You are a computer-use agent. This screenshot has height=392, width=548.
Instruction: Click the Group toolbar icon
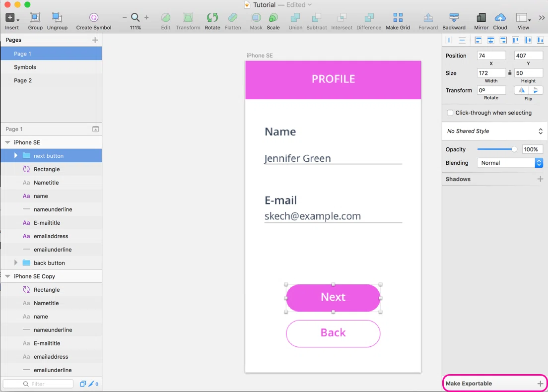point(35,17)
